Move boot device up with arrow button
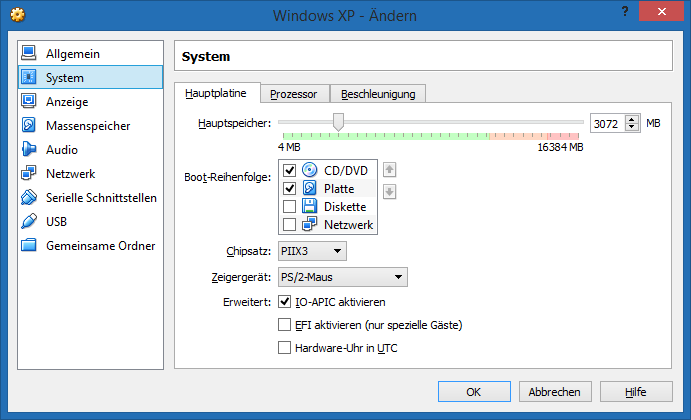The width and height of the screenshot is (691, 420). pyautogui.click(x=389, y=170)
